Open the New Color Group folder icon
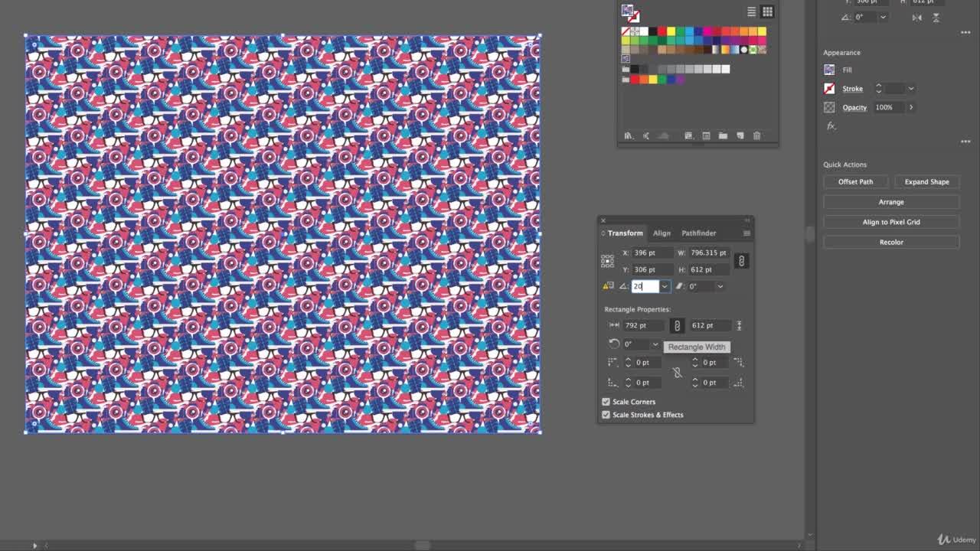Viewport: 980px width, 551px height. 723,135
